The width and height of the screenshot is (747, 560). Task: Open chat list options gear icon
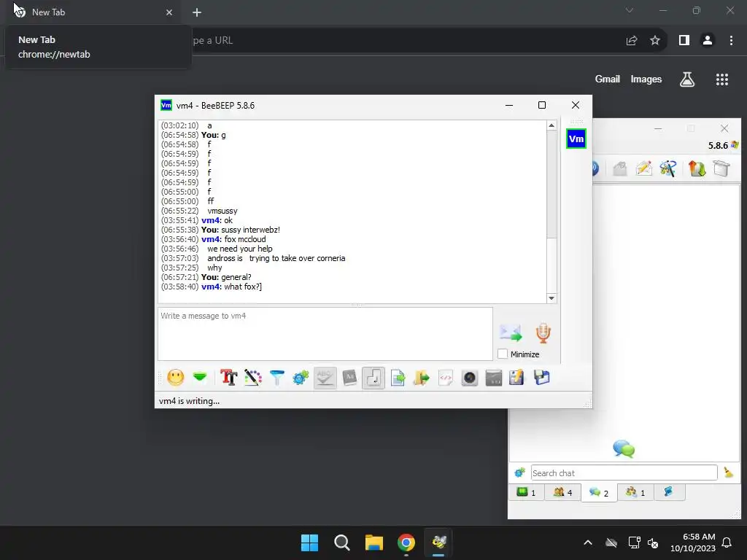point(519,472)
